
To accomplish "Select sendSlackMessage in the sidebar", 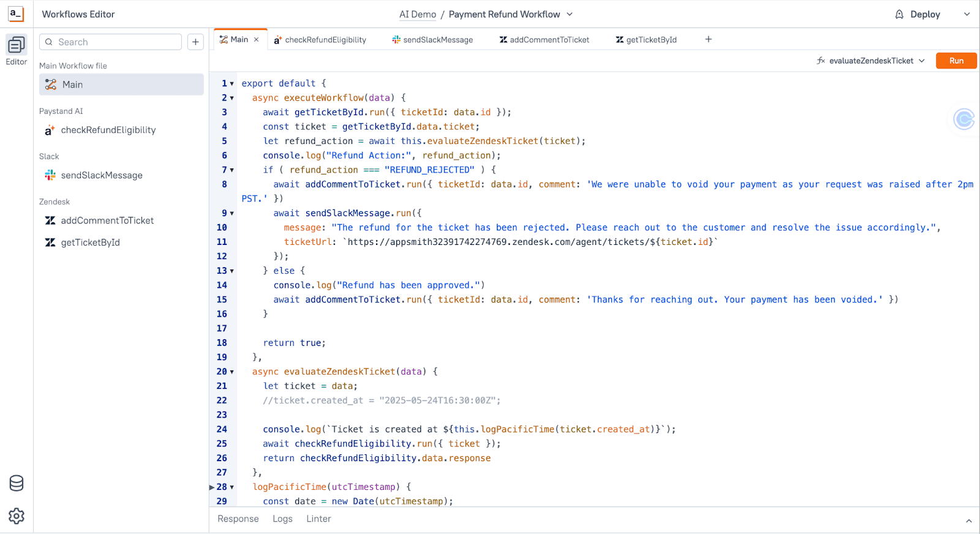I will click(x=102, y=175).
